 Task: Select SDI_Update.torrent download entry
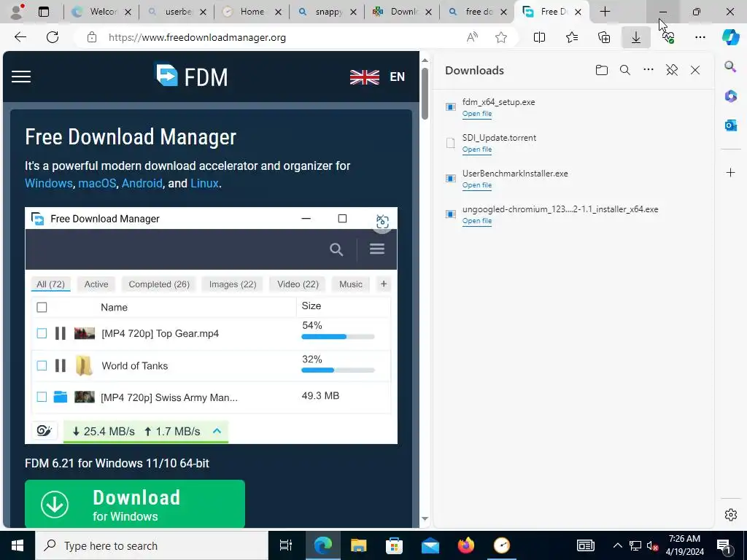point(572,143)
